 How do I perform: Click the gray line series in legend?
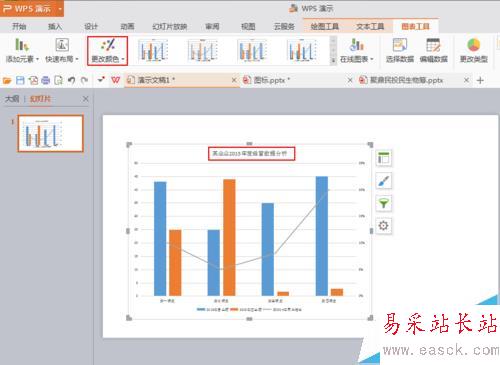pos(282,310)
